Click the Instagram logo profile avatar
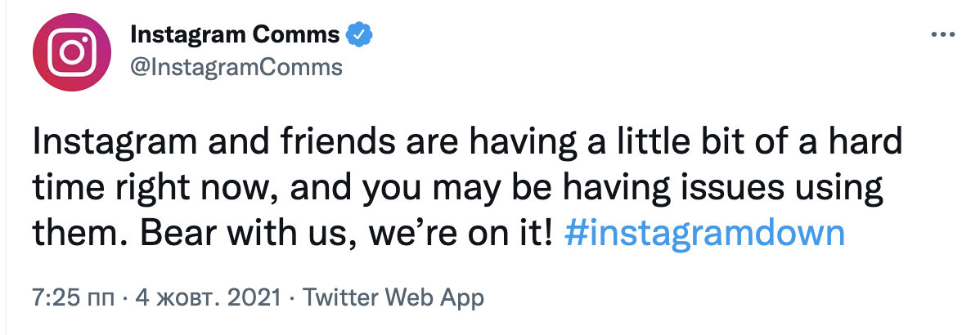The height and width of the screenshot is (335, 980). coord(71,54)
